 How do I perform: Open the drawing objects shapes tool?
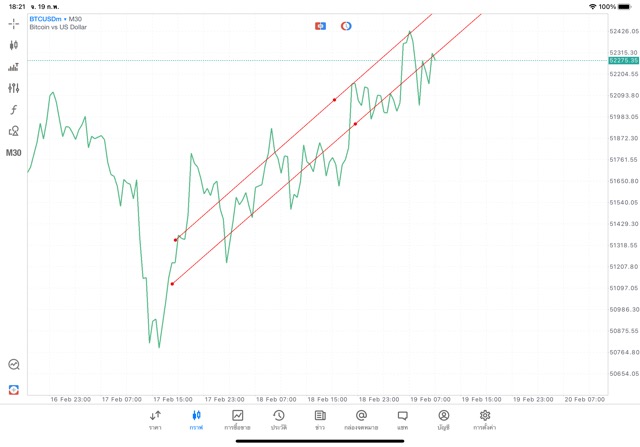click(14, 131)
